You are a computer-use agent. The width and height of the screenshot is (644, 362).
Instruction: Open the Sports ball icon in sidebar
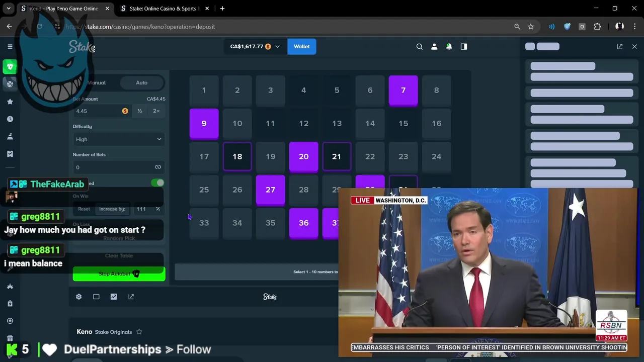pos(10,84)
